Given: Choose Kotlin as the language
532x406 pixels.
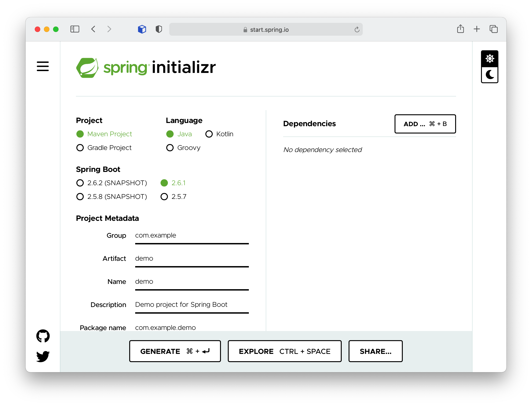Looking at the screenshot, I should tap(209, 134).
